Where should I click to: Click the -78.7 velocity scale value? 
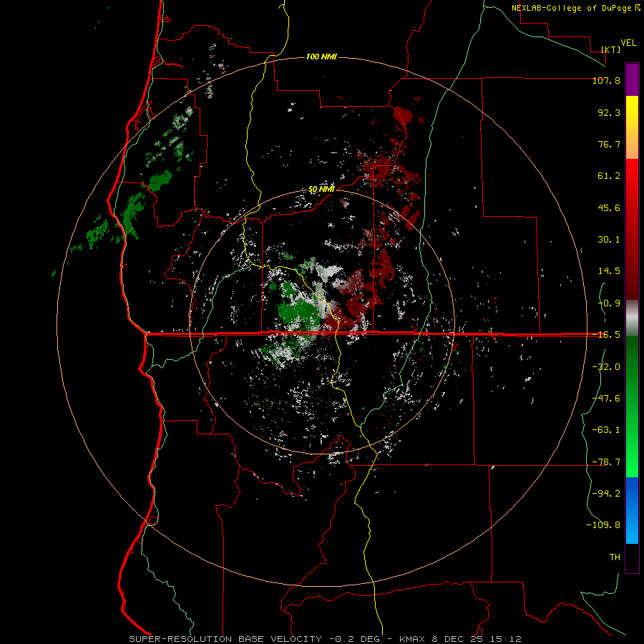click(606, 462)
